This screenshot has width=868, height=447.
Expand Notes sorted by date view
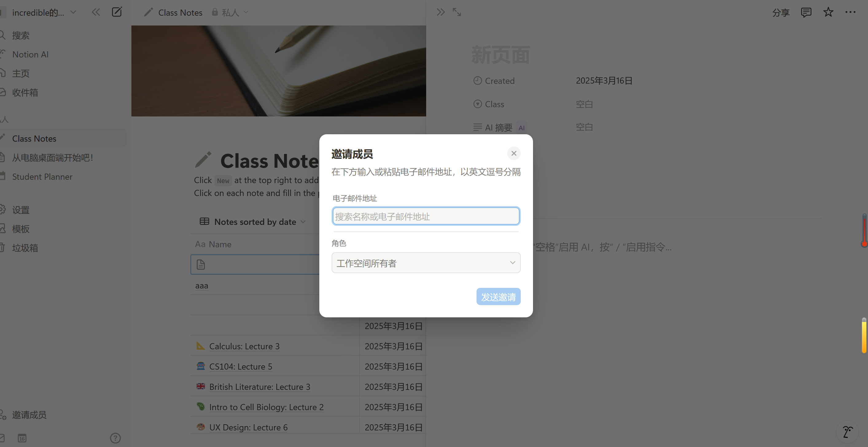click(255, 222)
